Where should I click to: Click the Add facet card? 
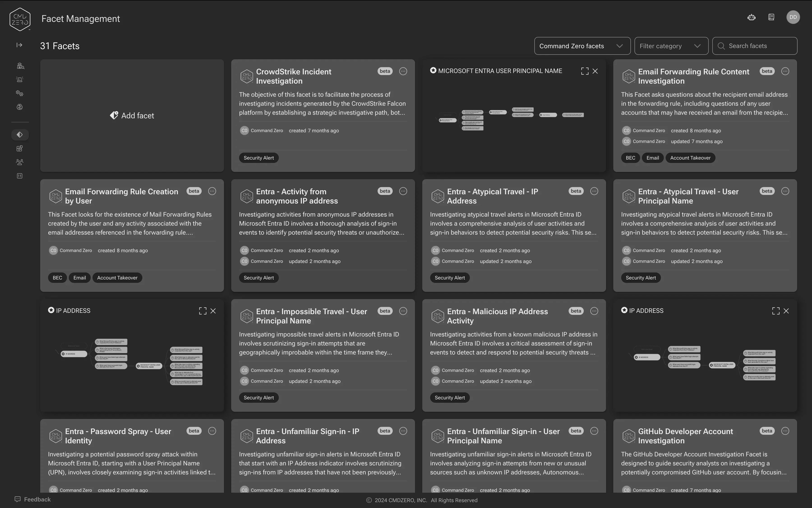point(132,116)
